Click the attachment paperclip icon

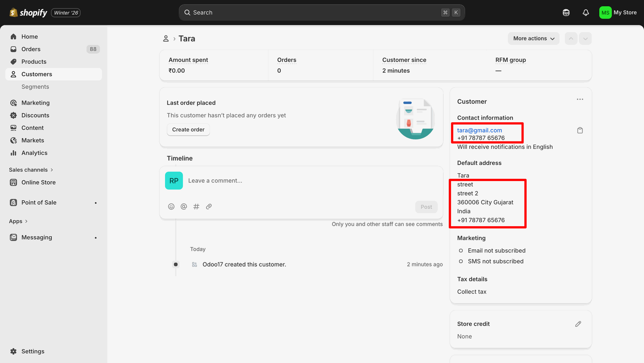click(209, 206)
